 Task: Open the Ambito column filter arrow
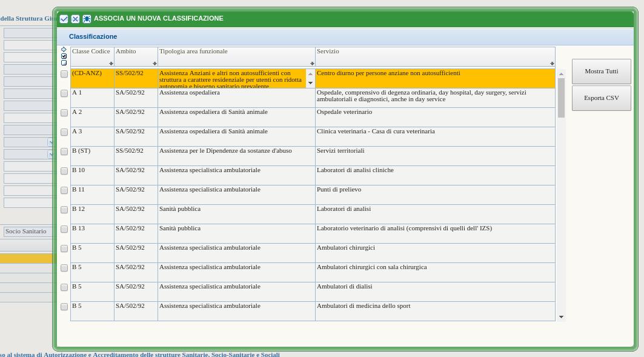[154, 64]
